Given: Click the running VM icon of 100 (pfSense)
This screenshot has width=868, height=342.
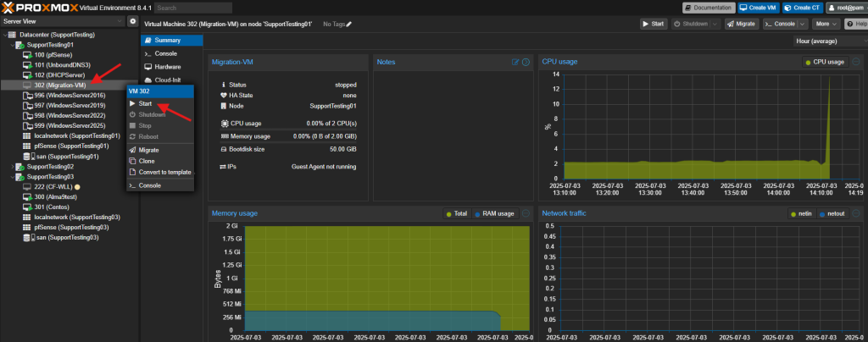Looking at the screenshot, I should coord(27,55).
